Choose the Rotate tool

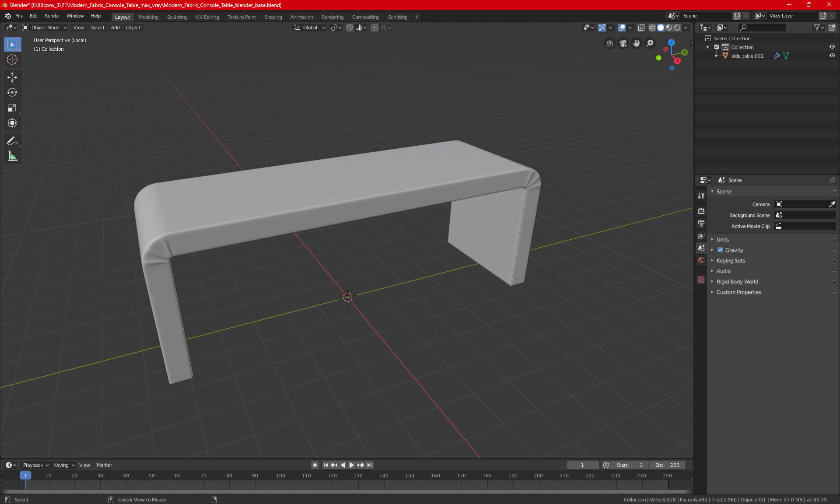tap(12, 93)
